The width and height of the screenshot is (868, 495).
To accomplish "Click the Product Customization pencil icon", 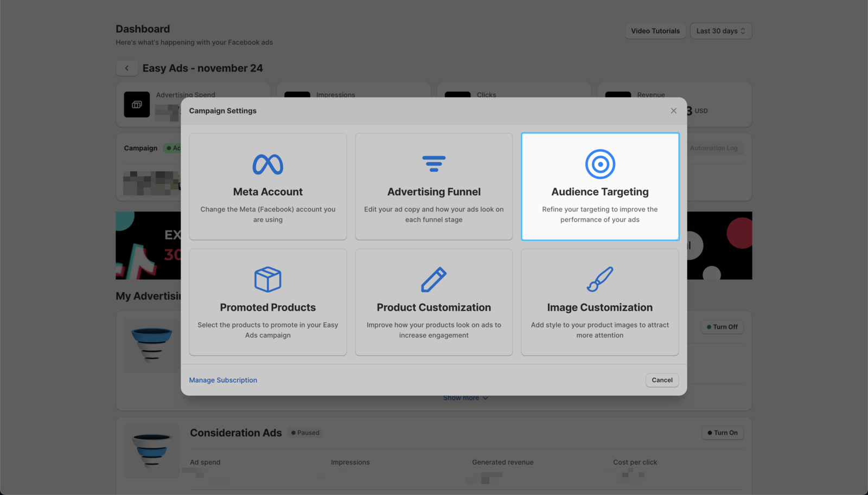I will pyautogui.click(x=433, y=279).
